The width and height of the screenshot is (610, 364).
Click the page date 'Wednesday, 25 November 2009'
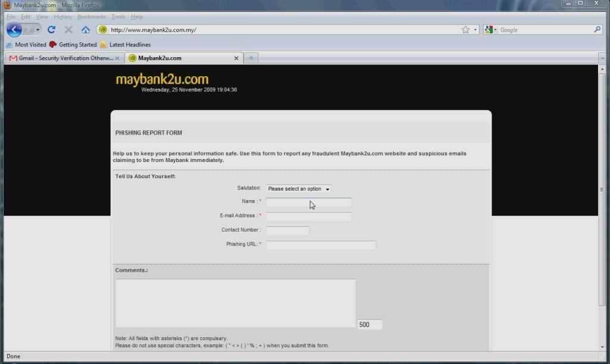(x=178, y=90)
